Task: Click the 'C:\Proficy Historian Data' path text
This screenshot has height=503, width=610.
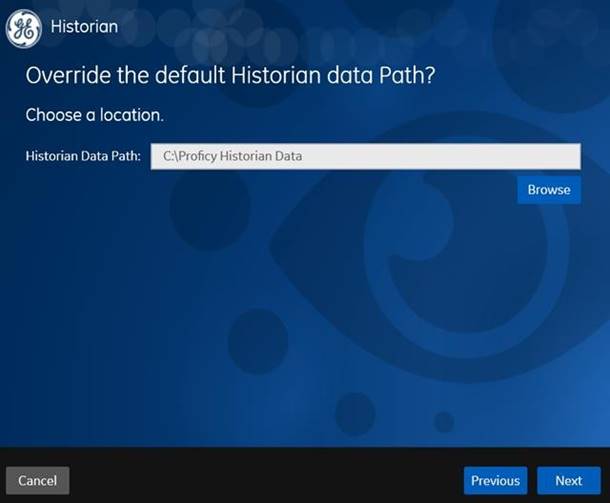Action: (232, 156)
